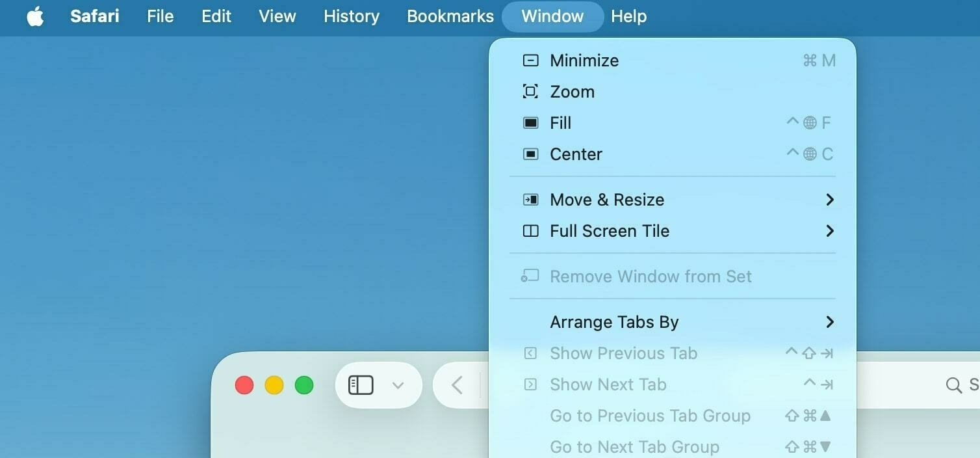Image resolution: width=980 pixels, height=458 pixels.
Task: Select Fill in the Window menu
Action: 673,123
